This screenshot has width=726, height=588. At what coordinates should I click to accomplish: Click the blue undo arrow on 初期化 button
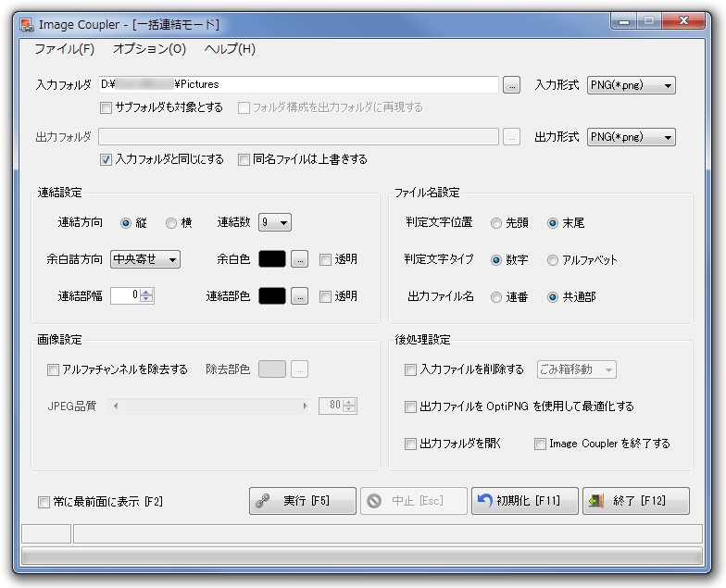[485, 500]
